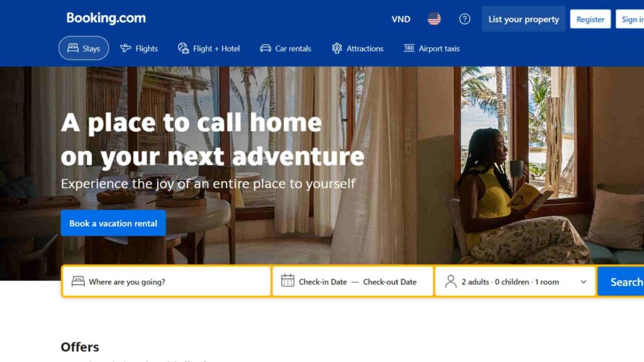The height and width of the screenshot is (362, 644).
Task: Select the Car rentals tab
Action: click(x=286, y=48)
